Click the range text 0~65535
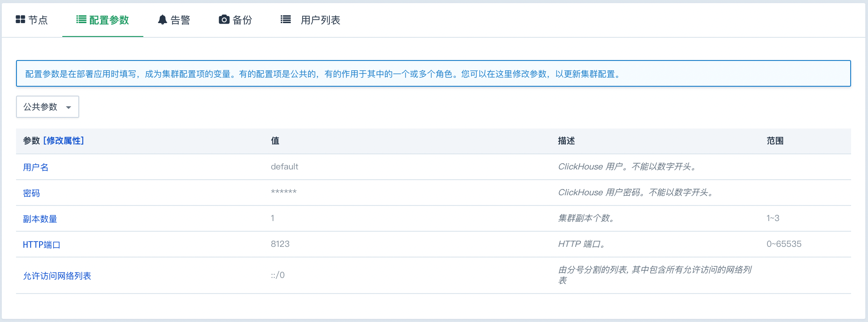 pyautogui.click(x=784, y=244)
